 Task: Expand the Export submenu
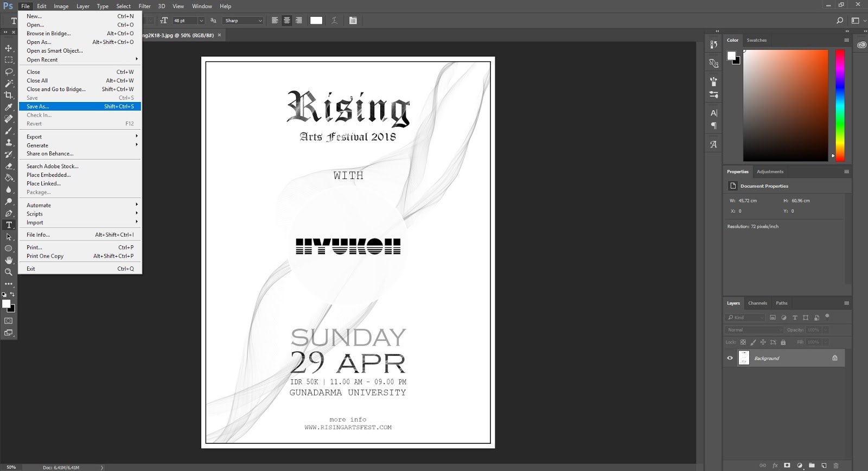80,137
